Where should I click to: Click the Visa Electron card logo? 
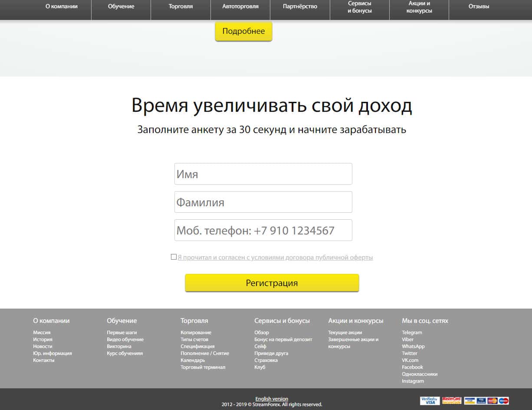tap(481, 401)
